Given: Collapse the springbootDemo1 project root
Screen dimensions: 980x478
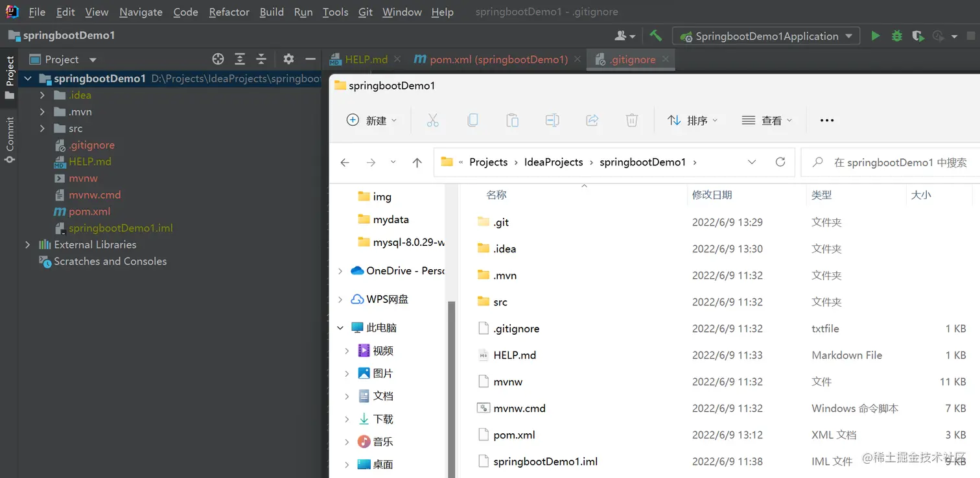Looking at the screenshot, I should (27, 78).
